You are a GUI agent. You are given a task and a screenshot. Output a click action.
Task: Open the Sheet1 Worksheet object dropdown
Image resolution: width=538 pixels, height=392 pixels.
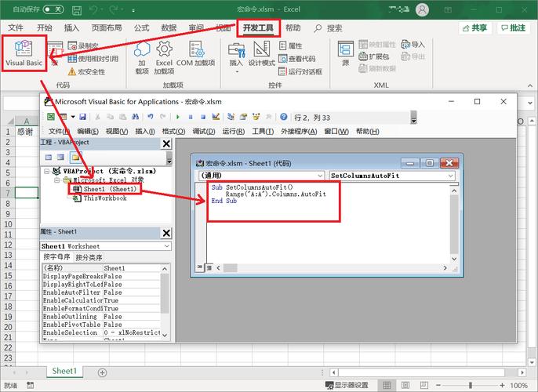click(167, 246)
